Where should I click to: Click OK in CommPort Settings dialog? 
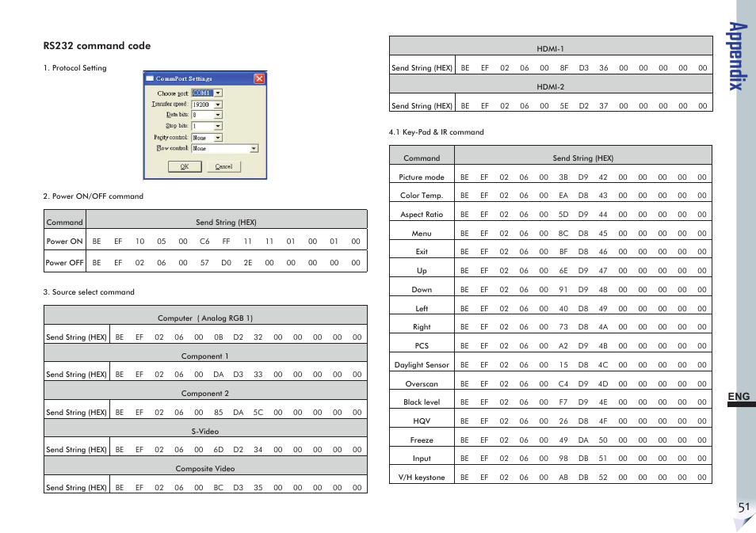(185, 166)
